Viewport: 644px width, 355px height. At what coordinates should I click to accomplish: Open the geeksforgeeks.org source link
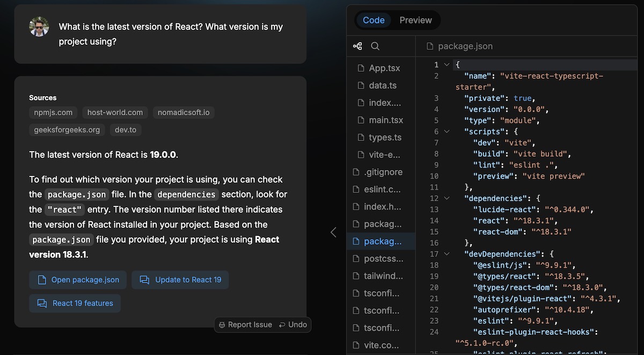click(x=67, y=130)
